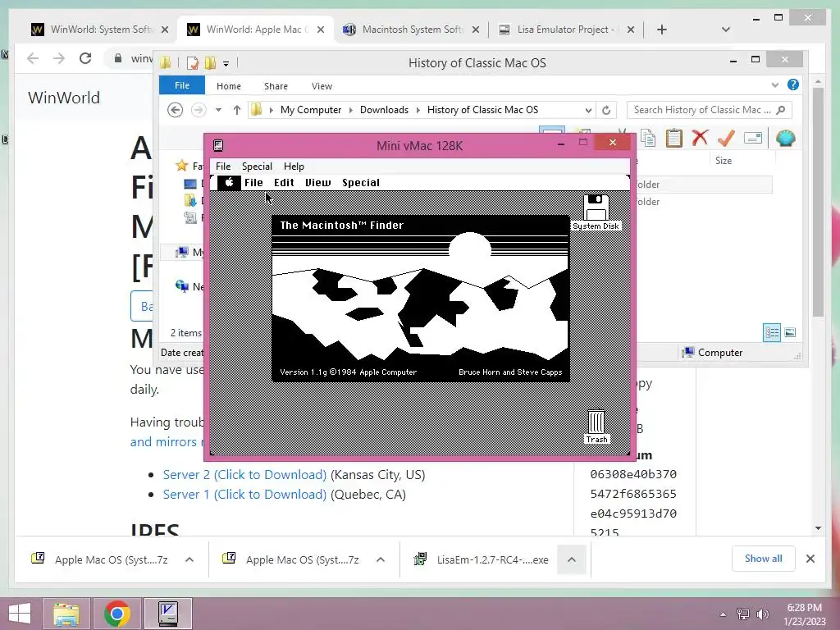Viewport: 840px width, 630px height.
Task: Open the Explorer address bar history dropdown
Action: click(588, 110)
